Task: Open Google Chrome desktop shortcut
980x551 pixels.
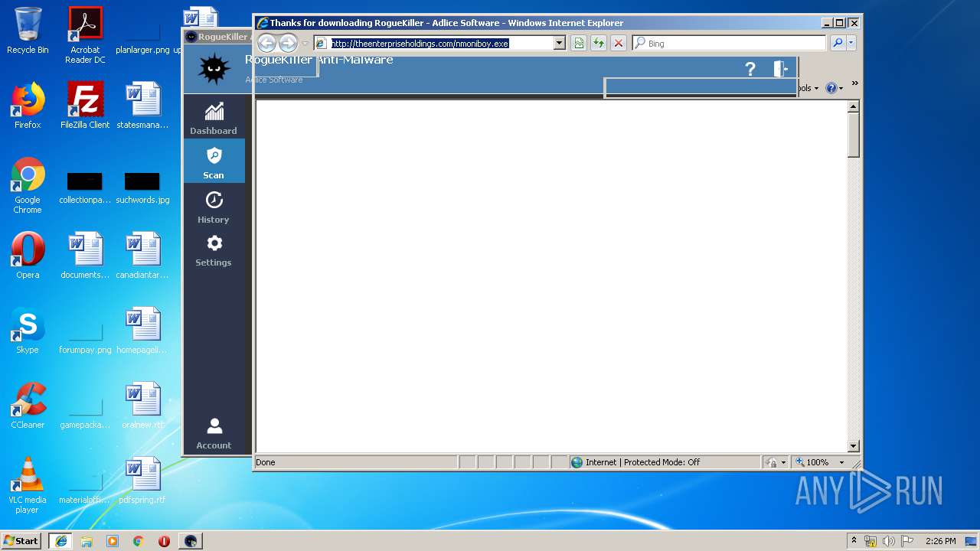Action: point(28,185)
